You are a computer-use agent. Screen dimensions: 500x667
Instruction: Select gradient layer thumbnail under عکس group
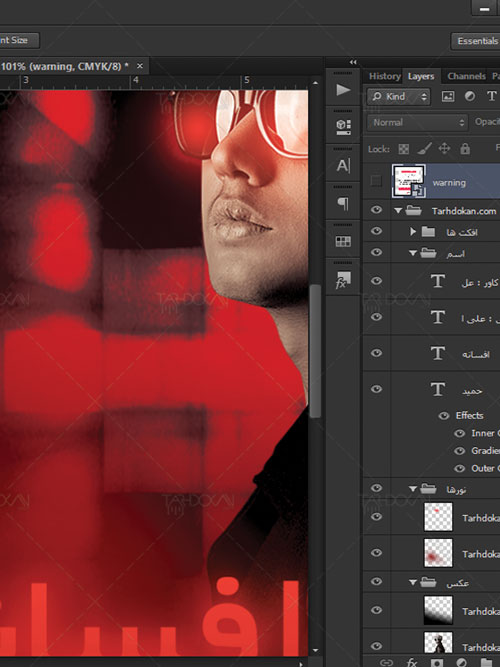pyautogui.click(x=438, y=610)
